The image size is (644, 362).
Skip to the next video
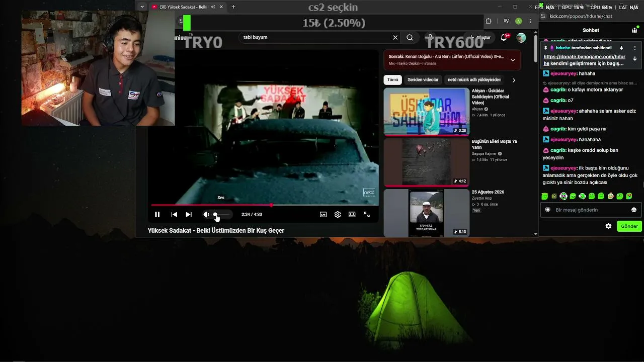pos(189,215)
